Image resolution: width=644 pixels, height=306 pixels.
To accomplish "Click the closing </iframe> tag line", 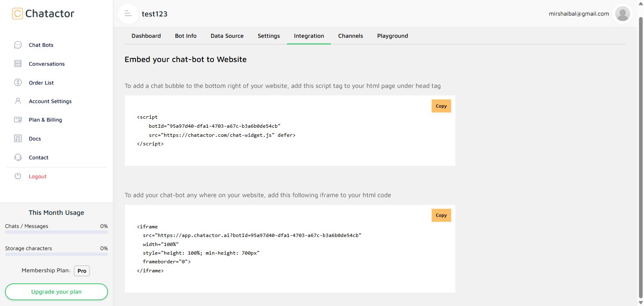I will pos(150,271).
